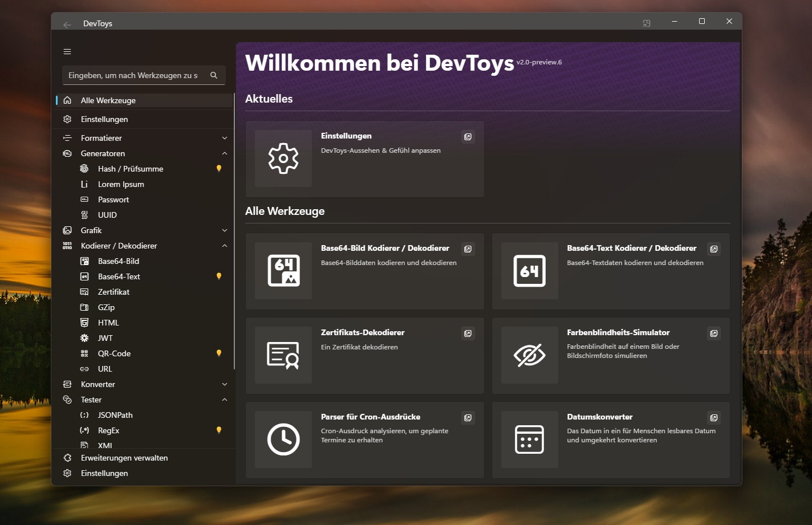
Task: Open top Einstellungen sidebar entry
Action: pyautogui.click(x=145, y=119)
